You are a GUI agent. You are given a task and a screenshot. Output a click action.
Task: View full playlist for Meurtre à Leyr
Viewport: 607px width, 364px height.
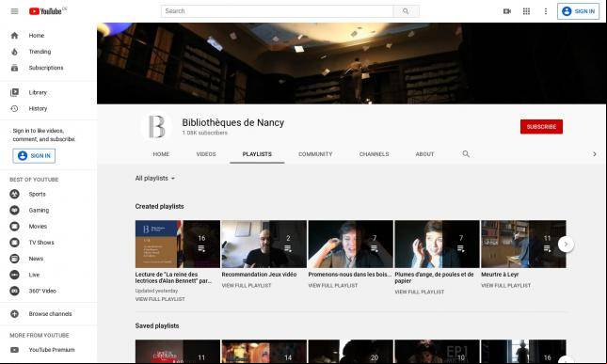[505, 286]
